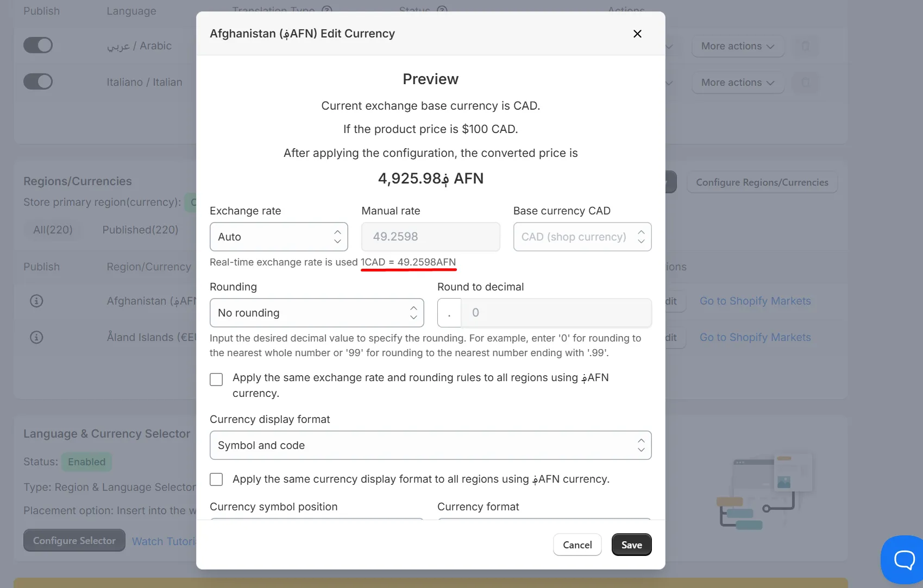The width and height of the screenshot is (923, 588).
Task: Toggle the Arabic language publish switch
Action: (x=38, y=45)
